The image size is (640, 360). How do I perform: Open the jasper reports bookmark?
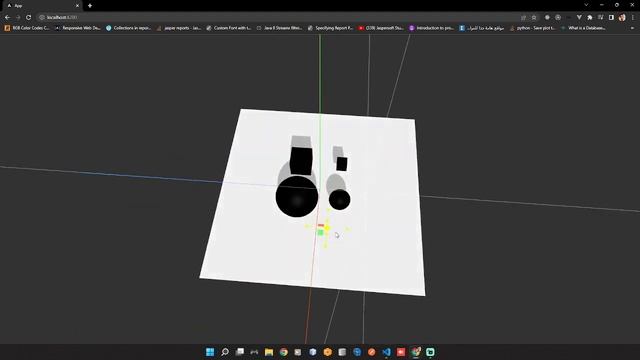coord(179,28)
